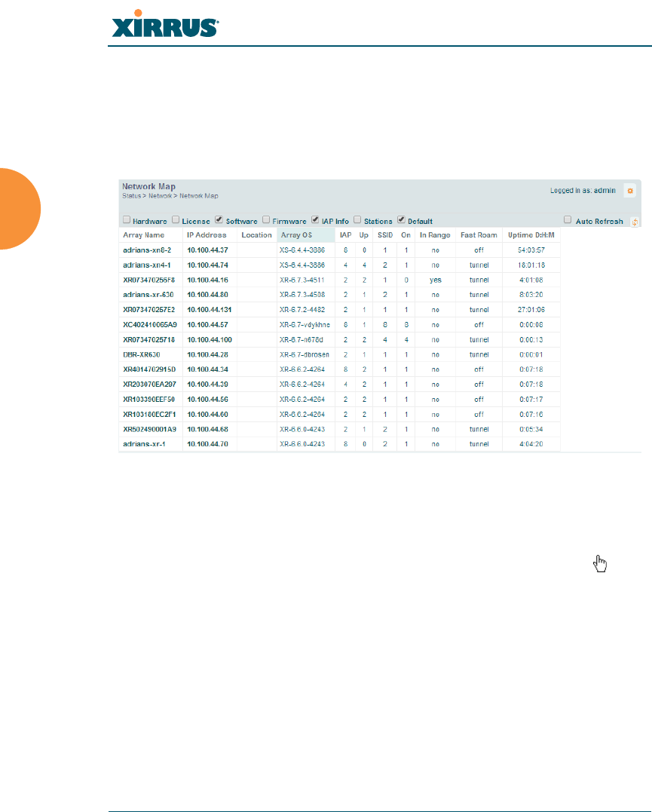This screenshot has height=812, width=652.
Task: Select Array OS value XR-6.7-vdykhne
Action: (305, 325)
